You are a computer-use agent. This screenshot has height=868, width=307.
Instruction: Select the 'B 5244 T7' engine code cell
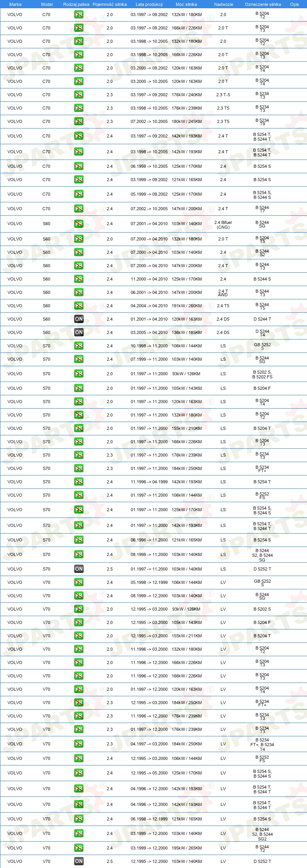[262, 209]
